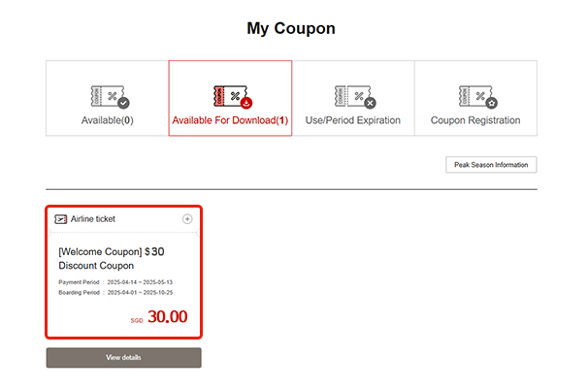Click the My Coupon page heading

coord(291,28)
